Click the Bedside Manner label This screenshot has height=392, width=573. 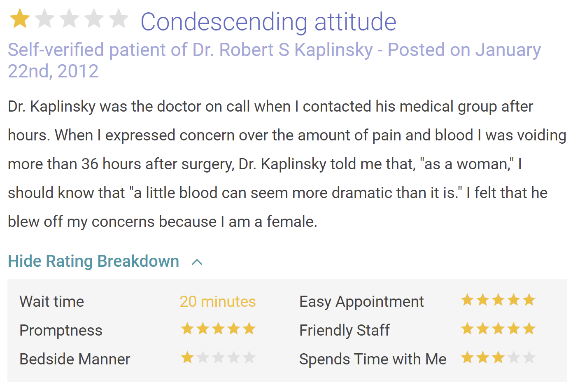75,359
